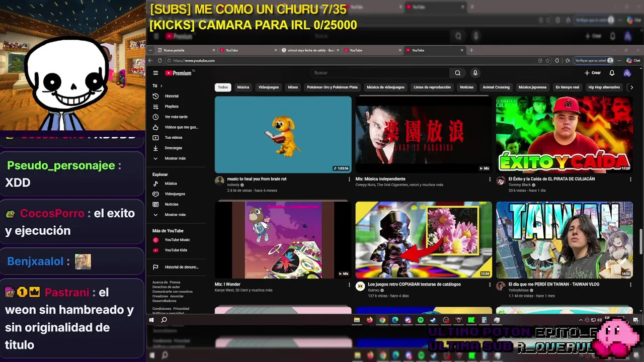
Task: Open the account avatar menu
Action: (x=627, y=73)
